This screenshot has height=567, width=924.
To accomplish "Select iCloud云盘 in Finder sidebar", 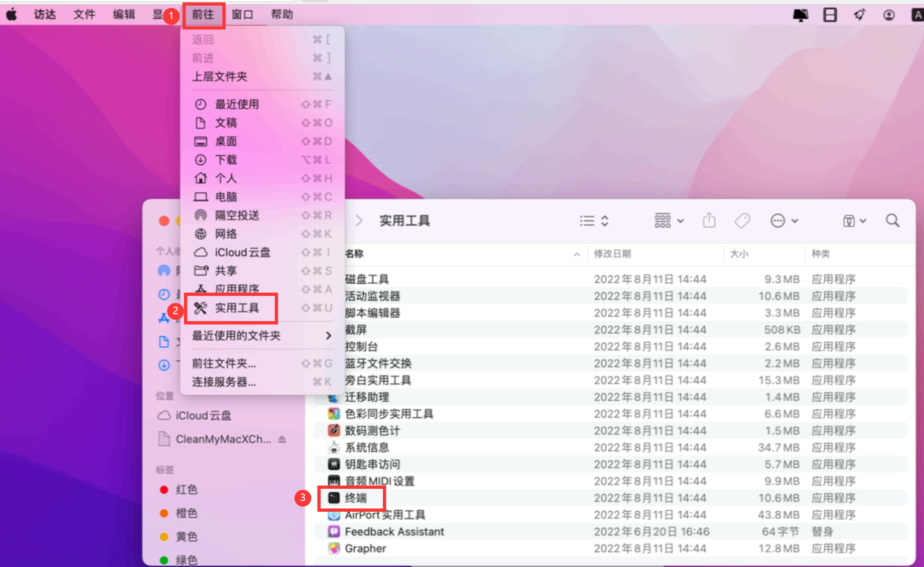I will (203, 416).
